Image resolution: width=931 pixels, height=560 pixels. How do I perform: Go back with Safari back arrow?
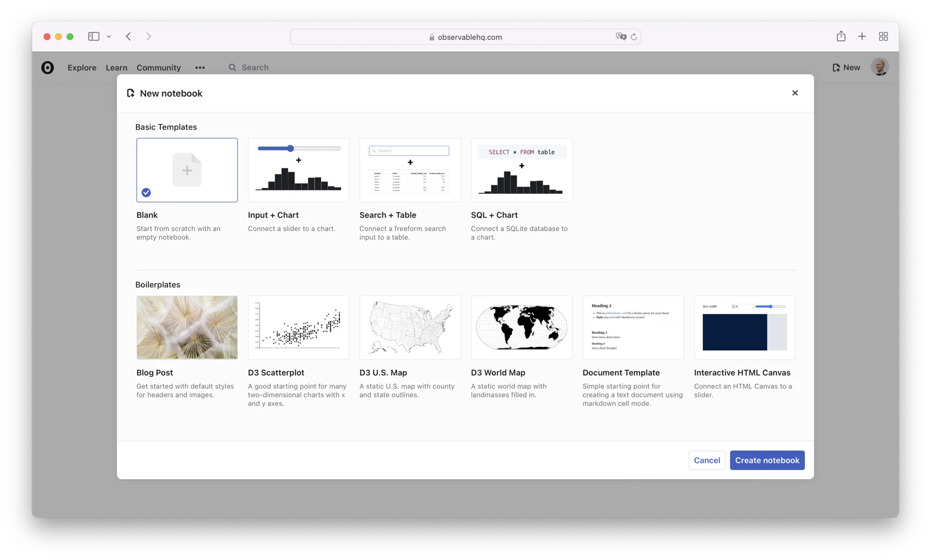(129, 36)
